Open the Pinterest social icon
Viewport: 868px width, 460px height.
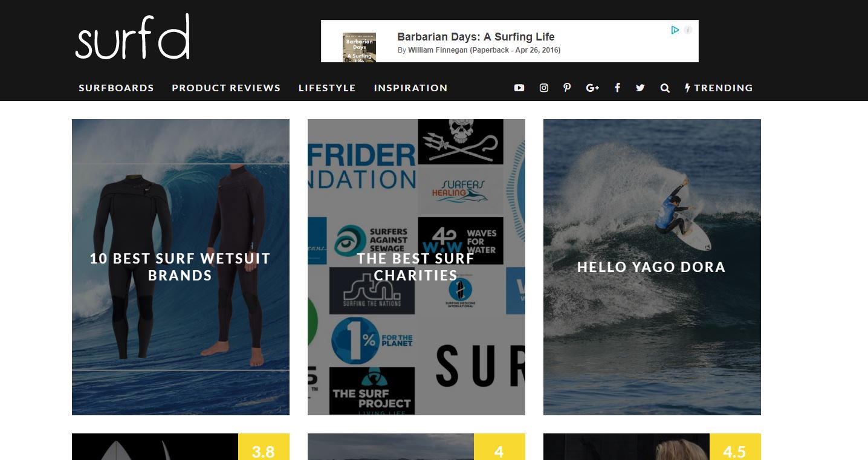pos(567,88)
